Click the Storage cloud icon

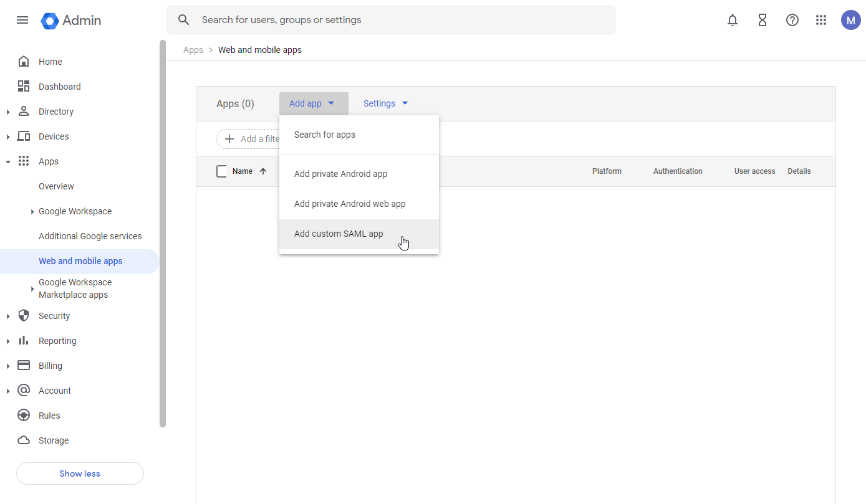(x=24, y=440)
